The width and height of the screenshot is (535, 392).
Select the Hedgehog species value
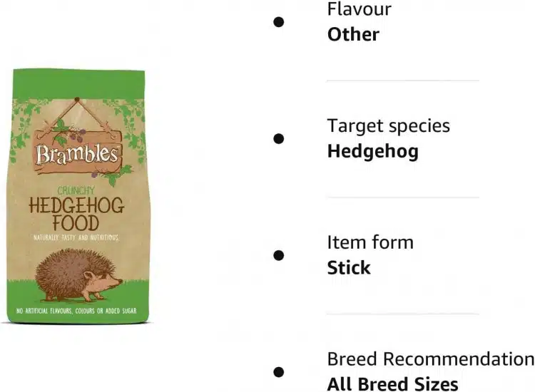[372, 151]
